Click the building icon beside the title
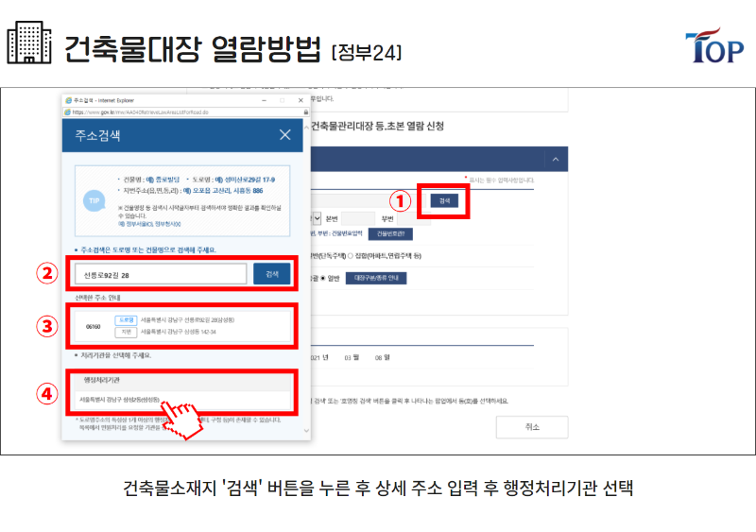 [x=29, y=43]
